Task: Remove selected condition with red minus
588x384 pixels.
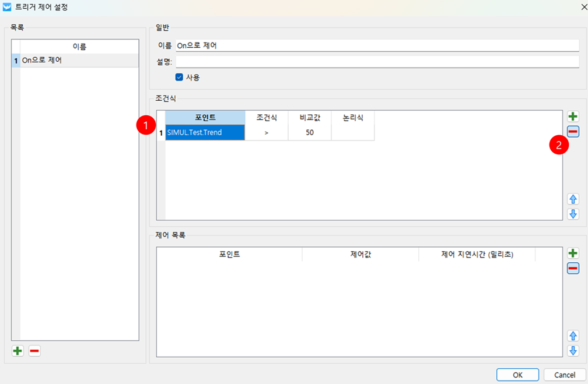Action: pyautogui.click(x=573, y=132)
